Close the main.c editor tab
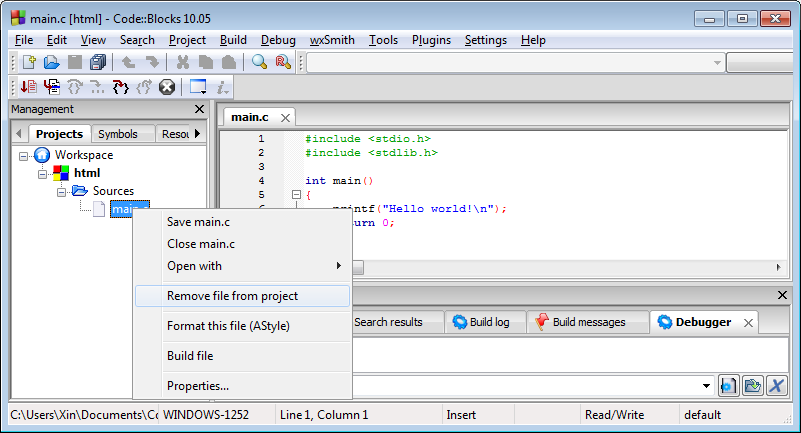This screenshot has width=801, height=433. tap(285, 118)
